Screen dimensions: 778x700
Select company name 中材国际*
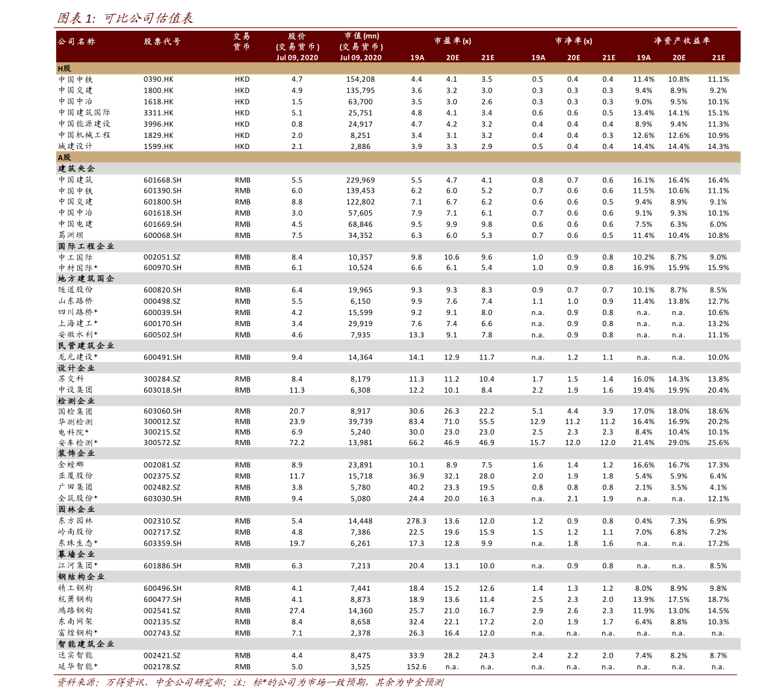point(78,267)
